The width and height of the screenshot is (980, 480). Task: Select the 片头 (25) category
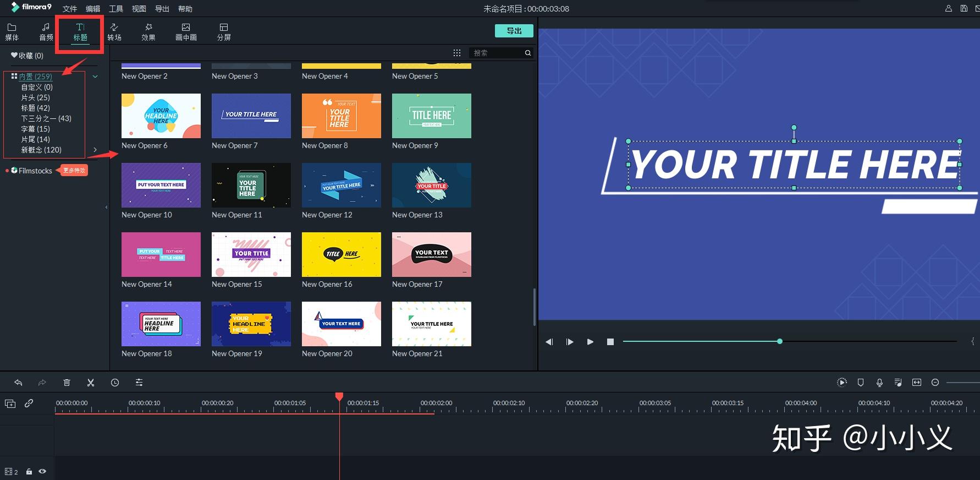(35, 97)
